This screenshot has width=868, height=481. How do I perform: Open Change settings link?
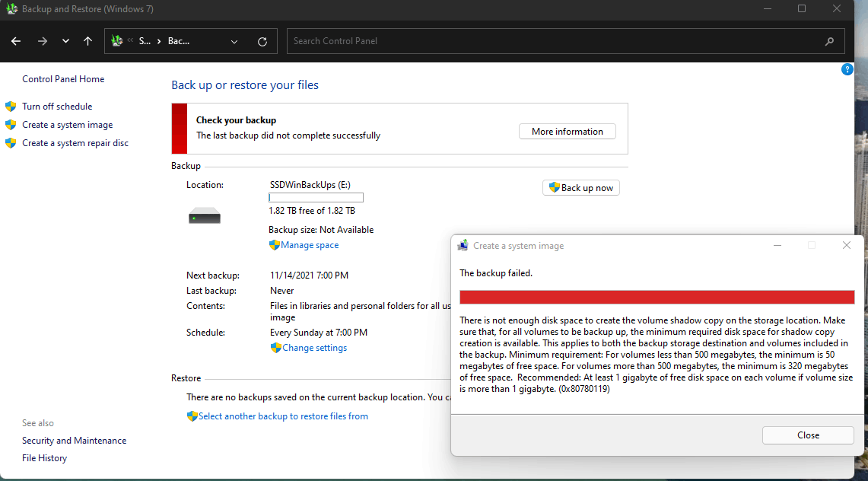(x=314, y=348)
